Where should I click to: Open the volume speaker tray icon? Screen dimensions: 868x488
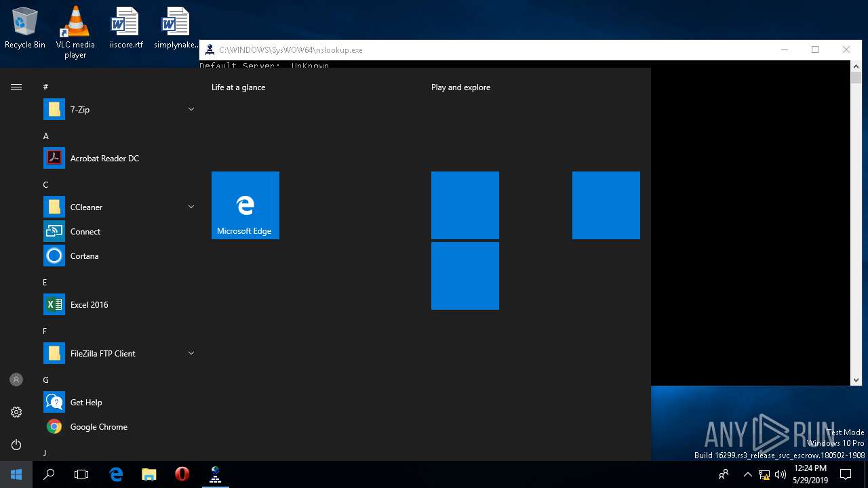pyautogui.click(x=781, y=474)
